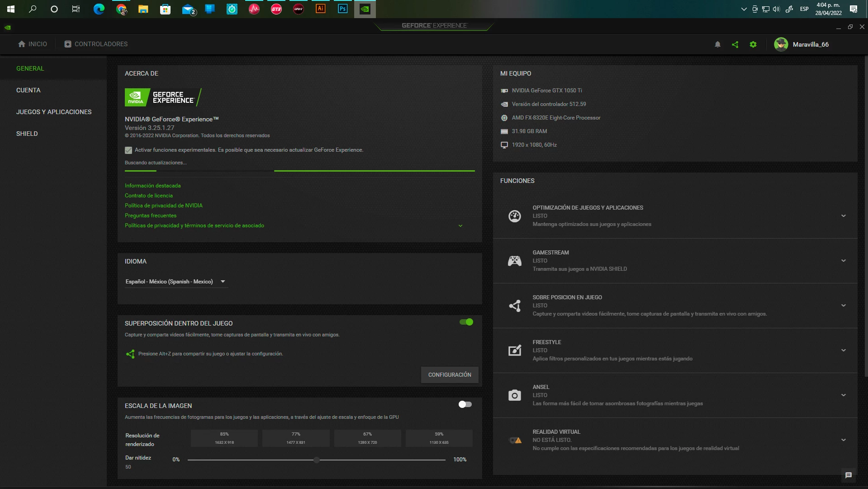Open the Idioma language dropdown

pos(176,282)
